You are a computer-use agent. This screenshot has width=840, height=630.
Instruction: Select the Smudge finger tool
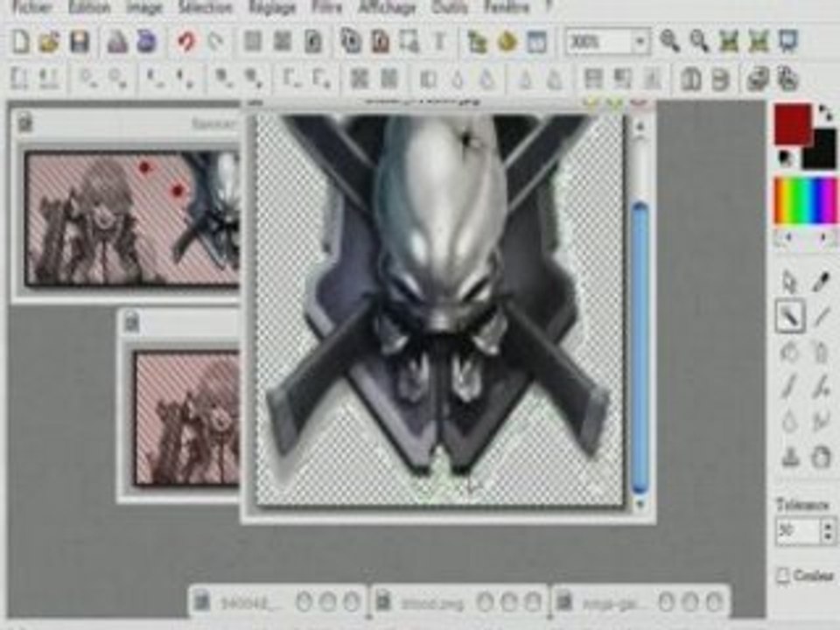tap(820, 422)
